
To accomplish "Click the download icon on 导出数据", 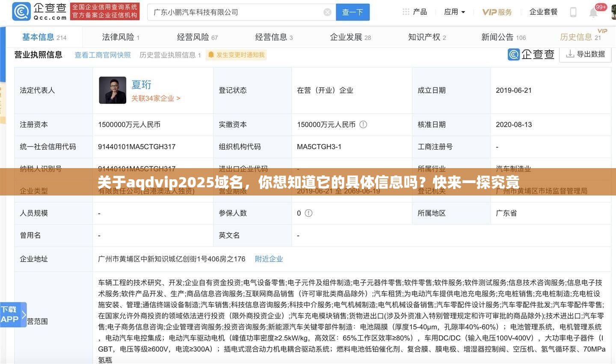I will [x=570, y=54].
